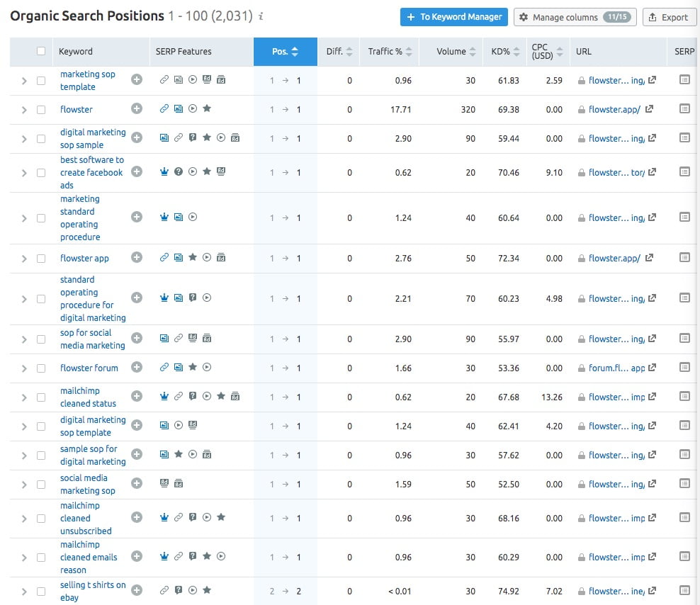Expand the 'marketing standard operating procedure' row
Screen dimensions: 700x605
click(x=24, y=218)
